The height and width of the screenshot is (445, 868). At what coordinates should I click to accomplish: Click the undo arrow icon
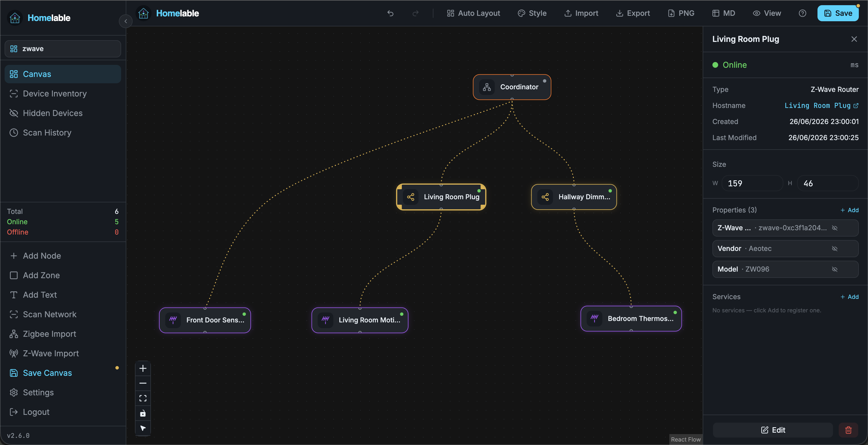pyautogui.click(x=390, y=13)
